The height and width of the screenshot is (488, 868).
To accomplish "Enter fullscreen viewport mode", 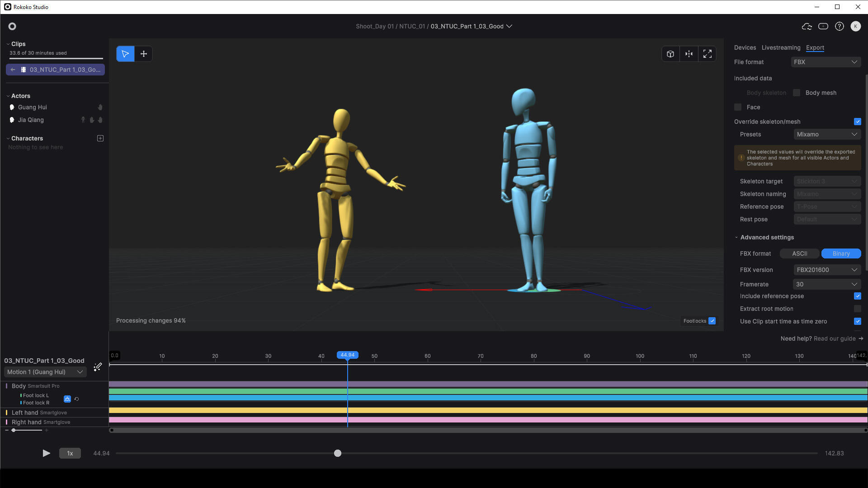I will click(x=708, y=54).
